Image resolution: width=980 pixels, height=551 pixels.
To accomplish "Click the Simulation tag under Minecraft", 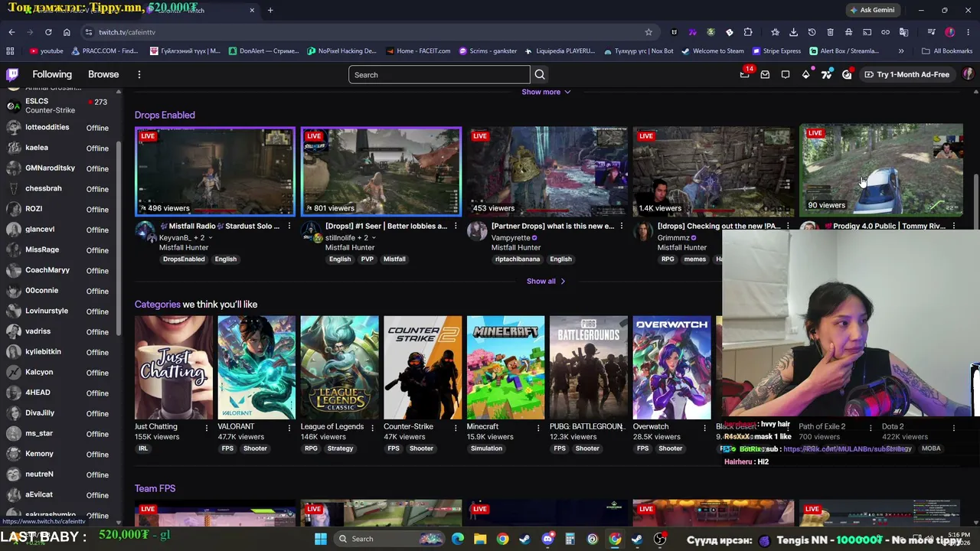I will (x=487, y=448).
